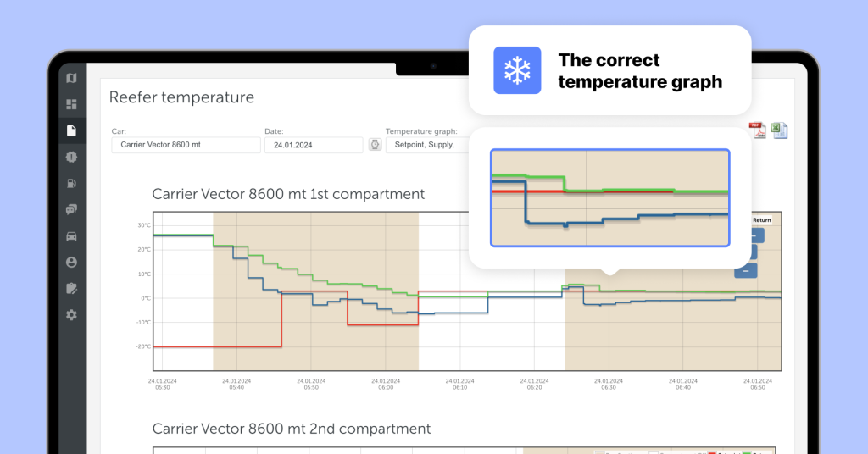The width and height of the screenshot is (868, 454).
Task: Open the map view from the sidebar
Action: pos(71,78)
